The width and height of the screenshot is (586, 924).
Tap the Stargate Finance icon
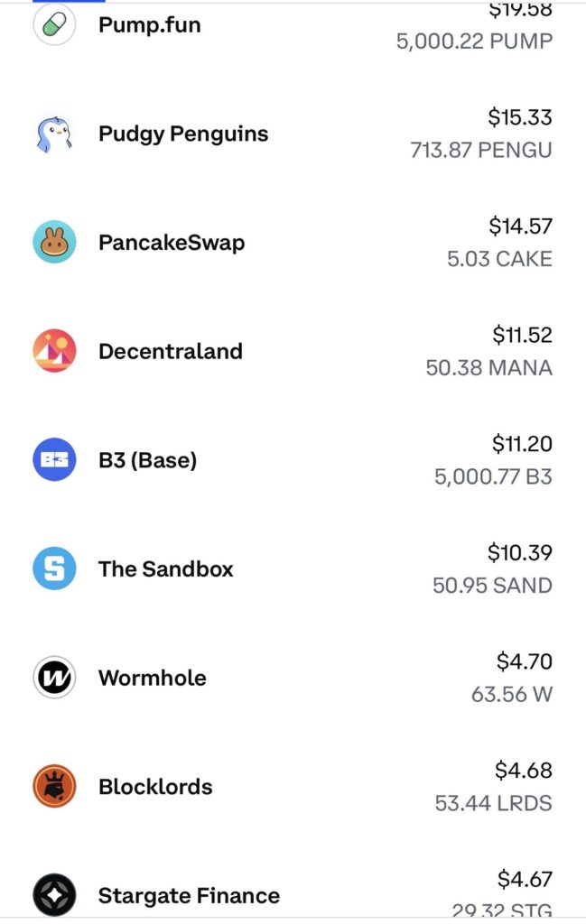pos(54,895)
